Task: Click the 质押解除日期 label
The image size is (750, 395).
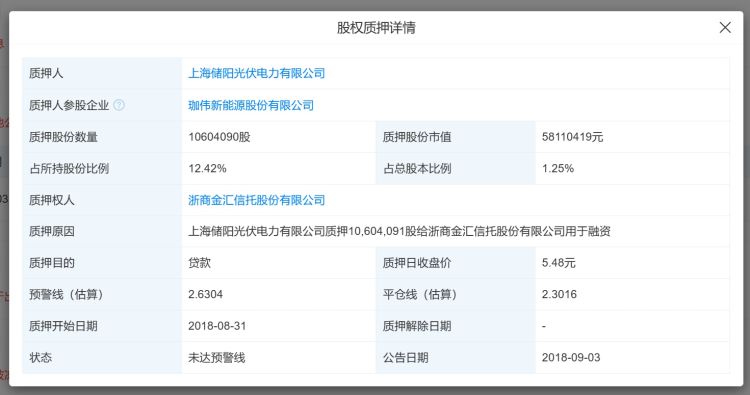Action: click(417, 326)
